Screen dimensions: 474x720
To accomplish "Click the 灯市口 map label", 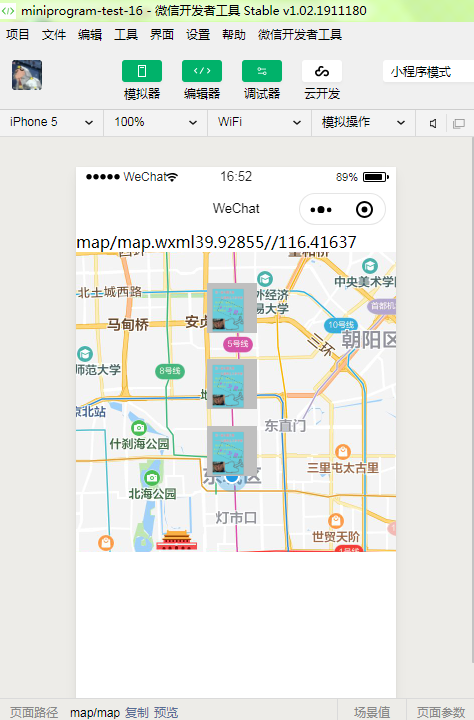I will coord(236,518).
